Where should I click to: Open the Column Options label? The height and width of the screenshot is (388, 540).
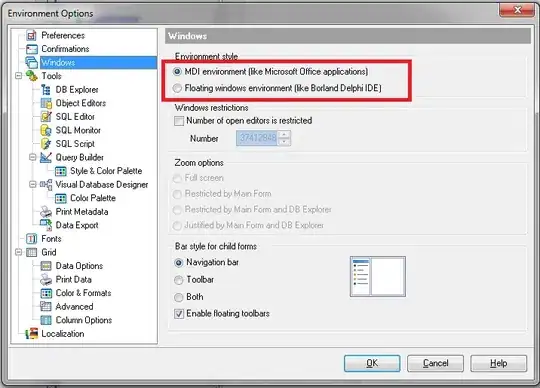coord(84,320)
